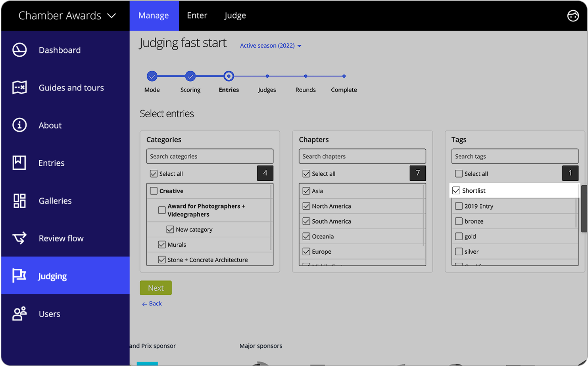Open the Chamber Awards dropdown
Screen dimensions: 588x368
click(65, 15)
